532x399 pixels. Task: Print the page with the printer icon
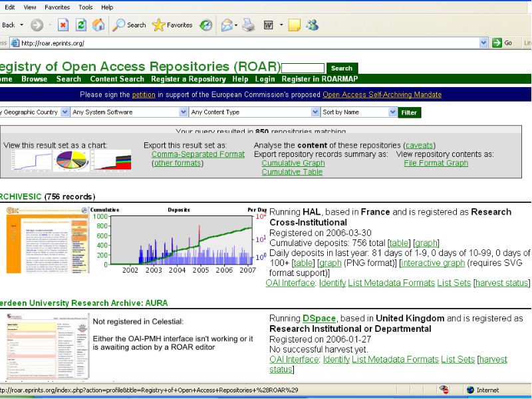248,25
